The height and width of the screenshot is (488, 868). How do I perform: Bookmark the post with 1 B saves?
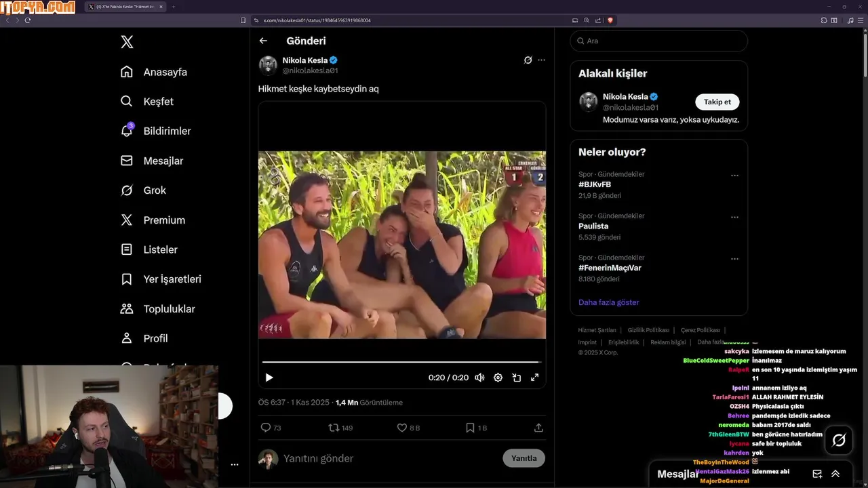(476, 428)
